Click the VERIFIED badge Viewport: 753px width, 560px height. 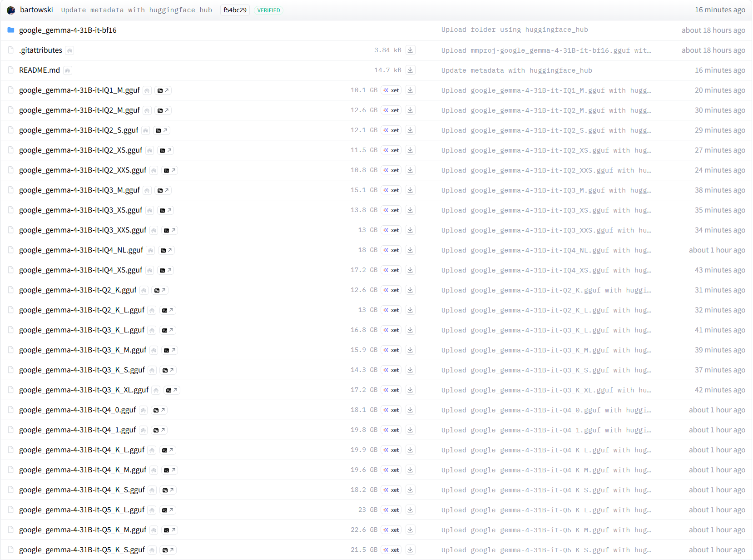(268, 10)
